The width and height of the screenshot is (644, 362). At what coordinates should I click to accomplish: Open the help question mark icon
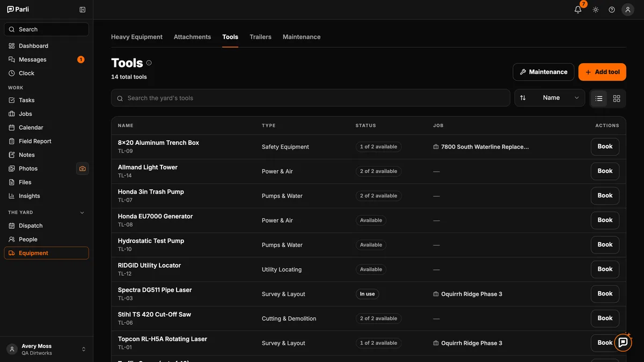[612, 10]
